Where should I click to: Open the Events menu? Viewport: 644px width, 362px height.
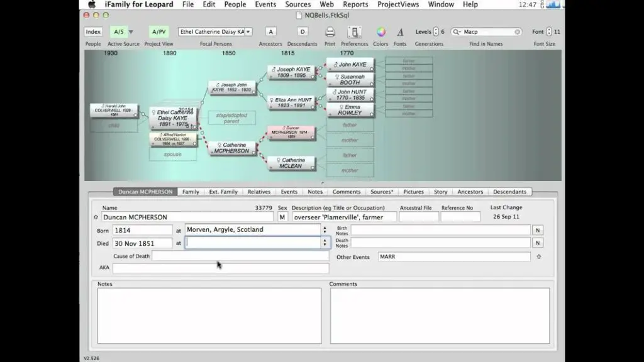266,4
